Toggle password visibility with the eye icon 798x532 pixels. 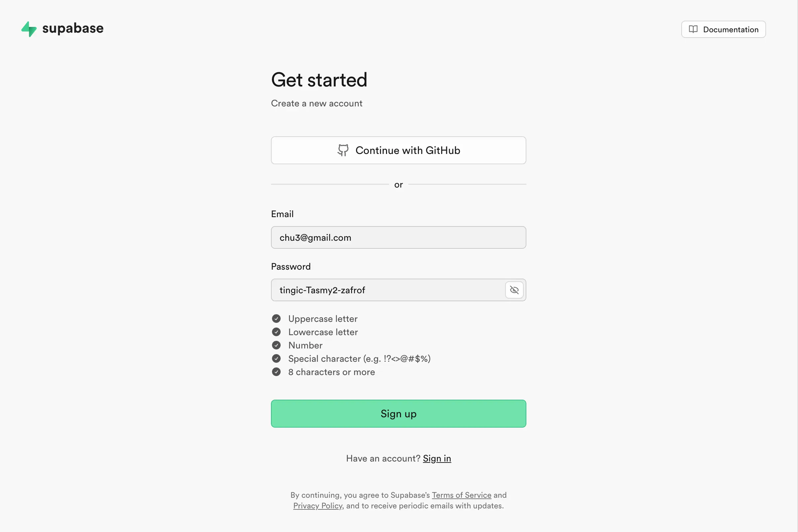[514, 290]
